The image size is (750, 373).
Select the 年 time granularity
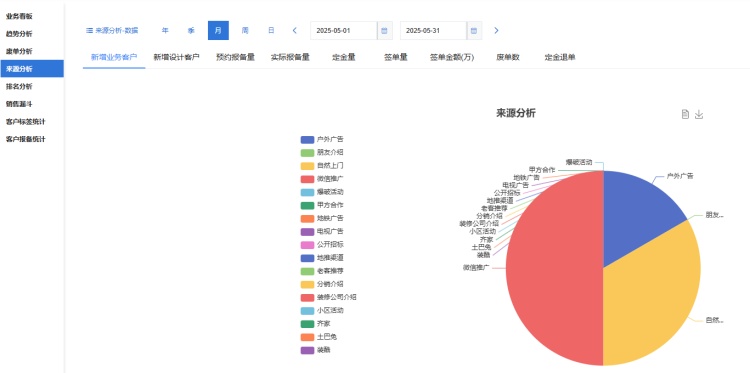pyautogui.click(x=165, y=31)
